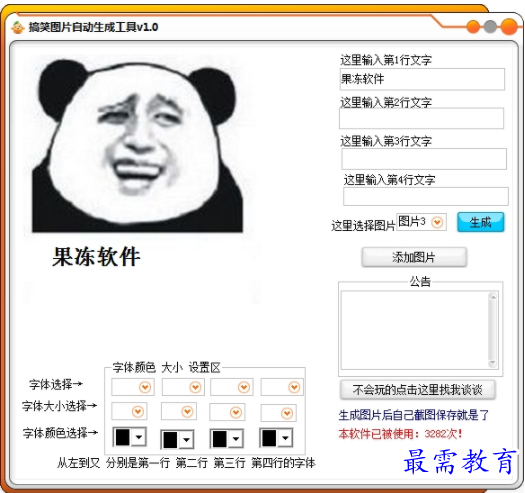Open the second line font color picker

click(x=177, y=439)
